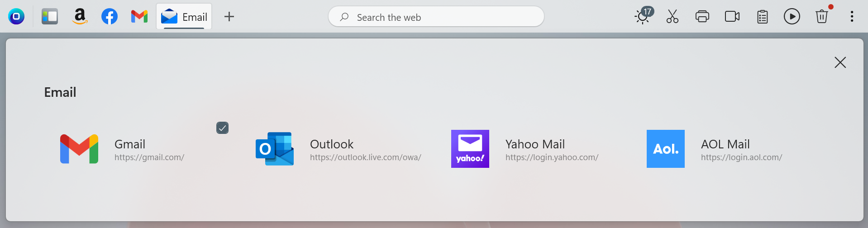The image size is (868, 228).
Task: Open the Facebook shortcut
Action: [x=110, y=17]
